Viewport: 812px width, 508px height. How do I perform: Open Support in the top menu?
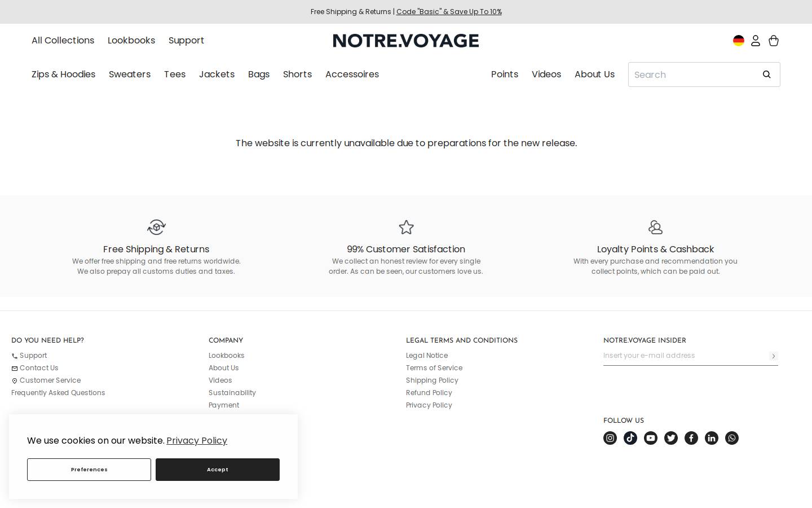186,41
